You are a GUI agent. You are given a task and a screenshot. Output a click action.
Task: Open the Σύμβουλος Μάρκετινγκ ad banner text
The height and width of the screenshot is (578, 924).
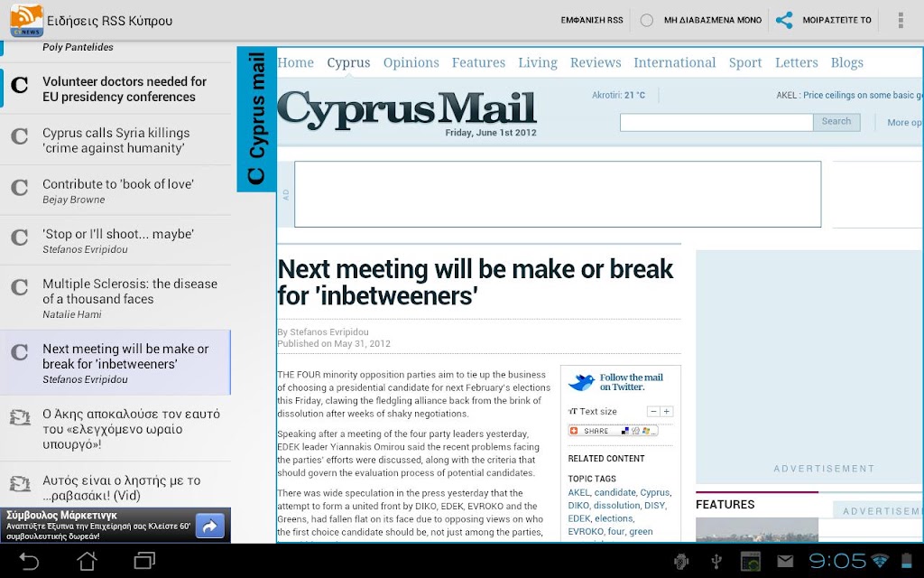(98, 526)
